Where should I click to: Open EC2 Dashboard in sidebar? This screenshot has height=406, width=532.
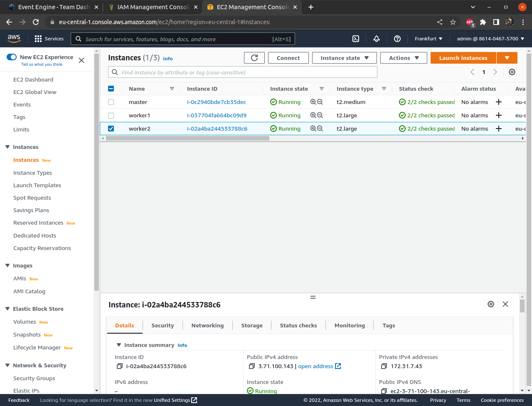33,79
